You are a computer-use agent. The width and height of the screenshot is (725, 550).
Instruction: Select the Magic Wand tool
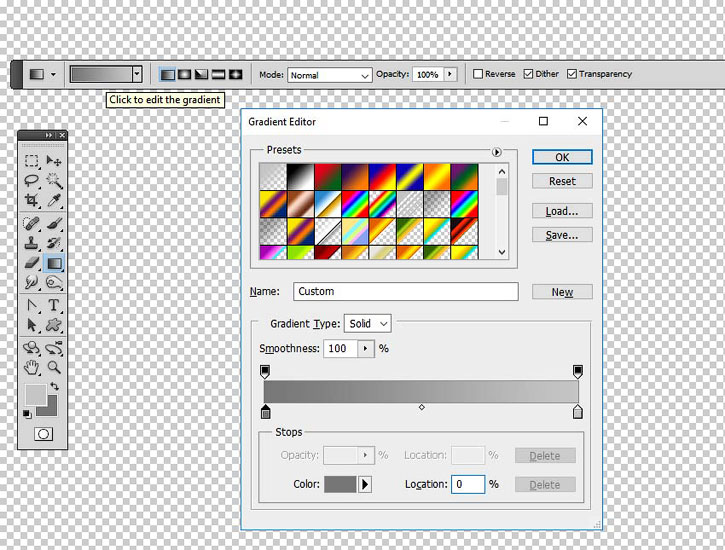54,180
